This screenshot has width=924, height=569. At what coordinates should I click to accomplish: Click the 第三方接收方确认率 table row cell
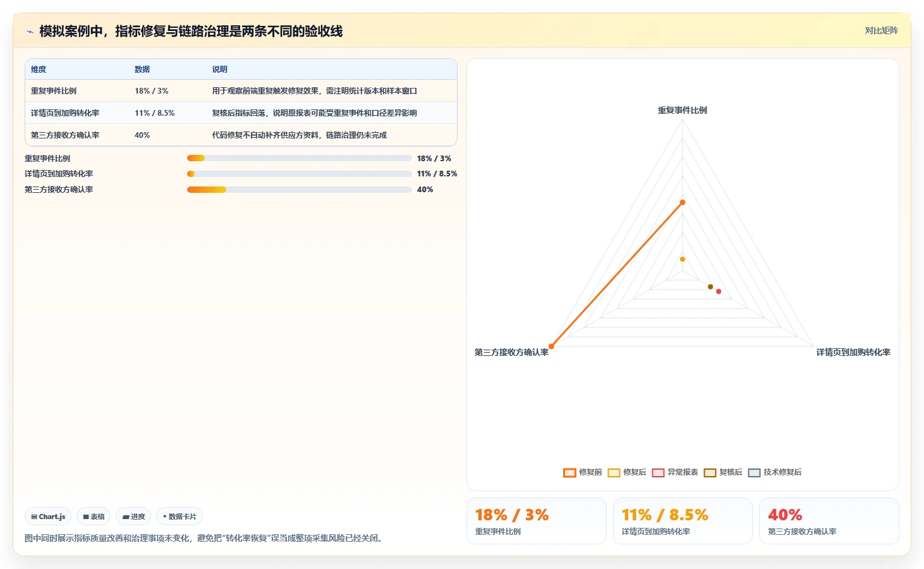point(65,135)
